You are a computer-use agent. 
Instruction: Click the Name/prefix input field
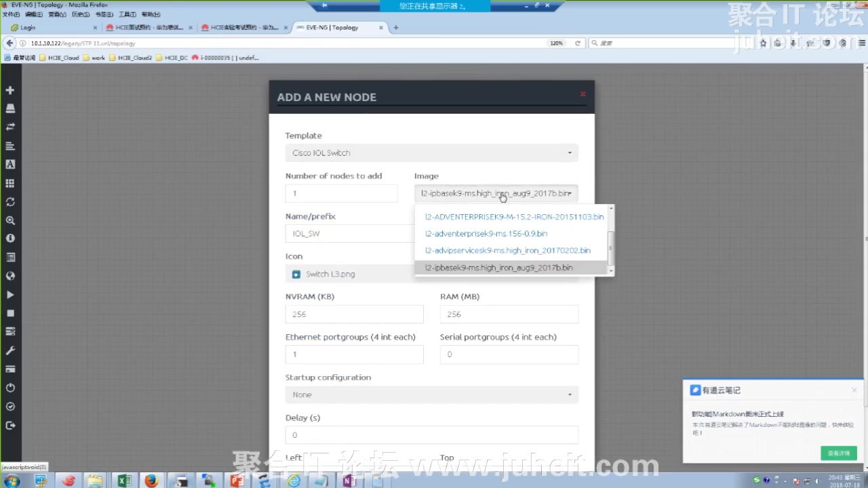coord(350,234)
